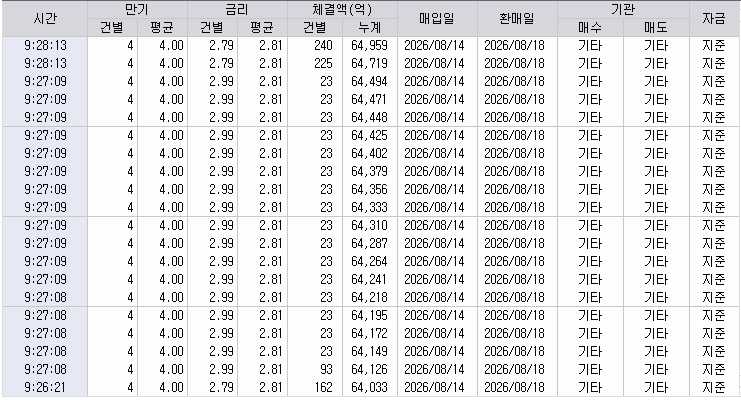Screen dimensions: 741x400
Task: Click the 환매일 column header
Action: tap(517, 19)
